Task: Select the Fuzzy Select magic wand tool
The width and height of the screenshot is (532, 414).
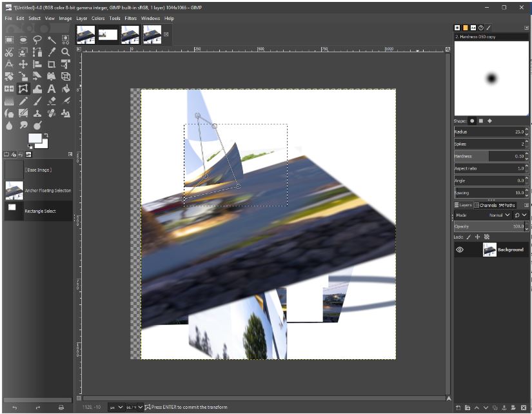Action: pos(52,40)
